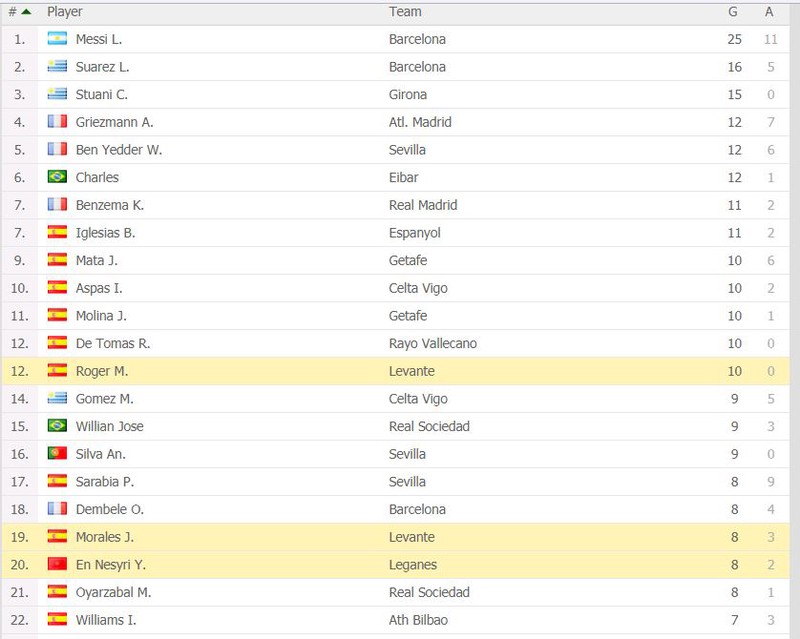The image size is (800, 639).
Task: Sort by the Player column header
Action: (64, 12)
